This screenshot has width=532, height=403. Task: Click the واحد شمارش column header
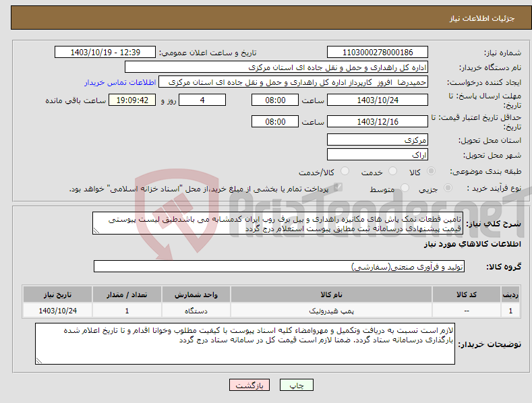pyautogui.click(x=196, y=294)
